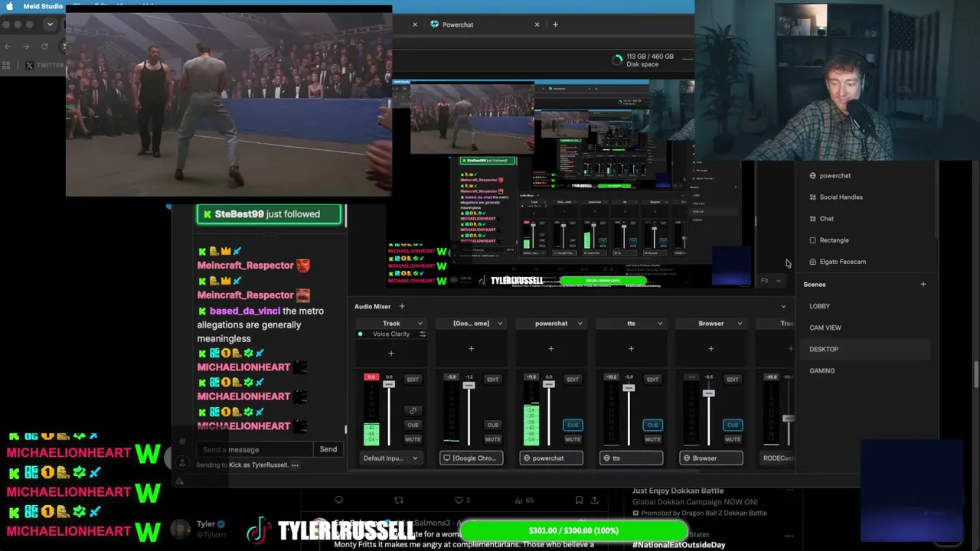The width and height of the screenshot is (980, 551).
Task: Add a new scene
Action: coord(923,285)
